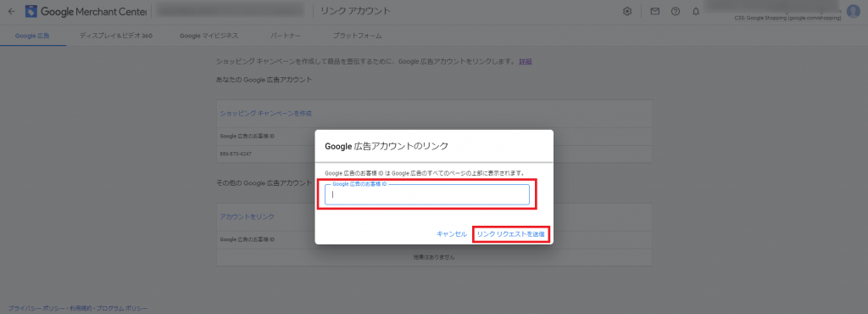Switch to the Google 広告 tab

click(32, 36)
